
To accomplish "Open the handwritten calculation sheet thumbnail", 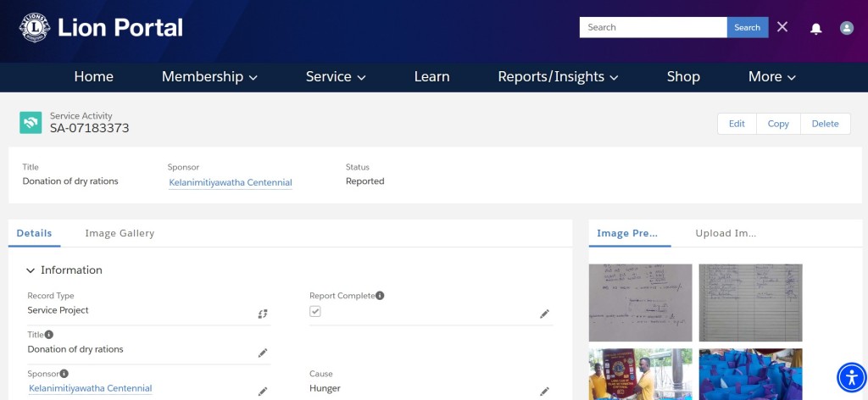I will click(x=641, y=303).
